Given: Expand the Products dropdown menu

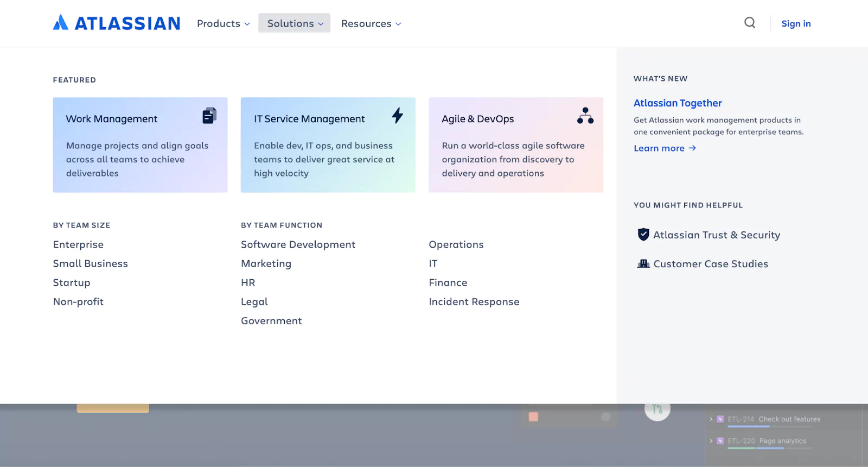Looking at the screenshot, I should pyautogui.click(x=224, y=23).
